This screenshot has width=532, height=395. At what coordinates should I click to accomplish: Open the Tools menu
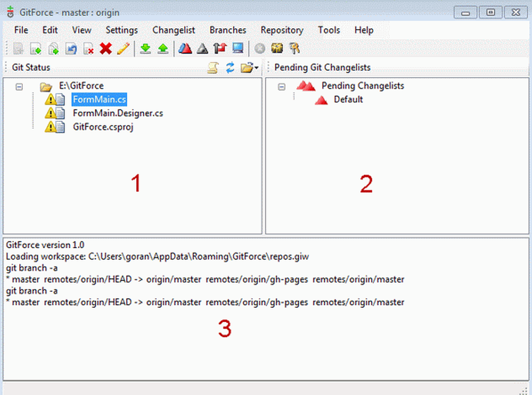coord(329,30)
